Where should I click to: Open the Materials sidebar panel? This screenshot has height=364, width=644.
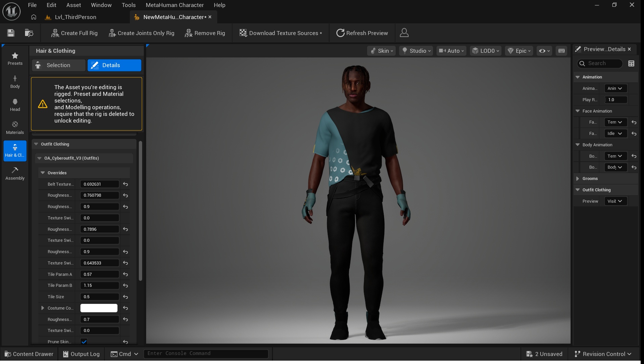[15, 128]
